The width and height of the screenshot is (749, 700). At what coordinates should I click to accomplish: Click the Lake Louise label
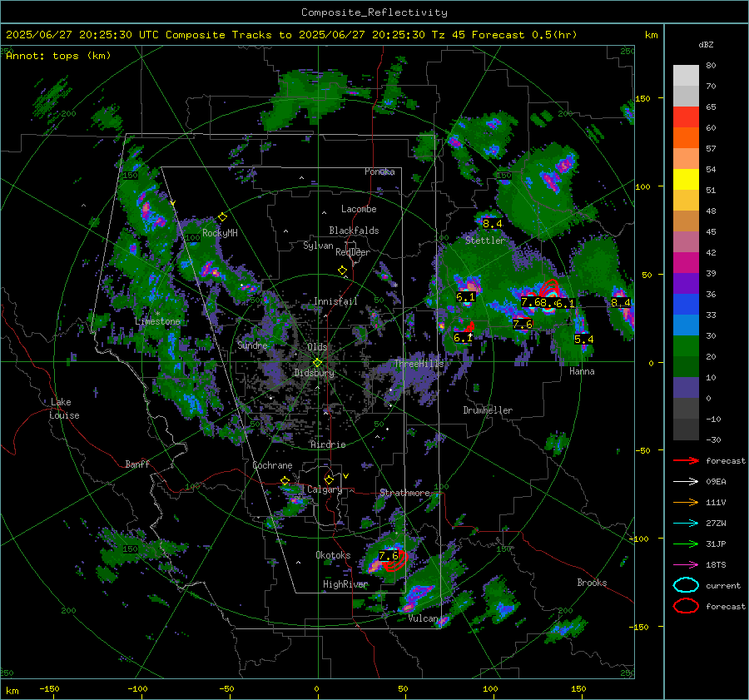pyautogui.click(x=64, y=409)
